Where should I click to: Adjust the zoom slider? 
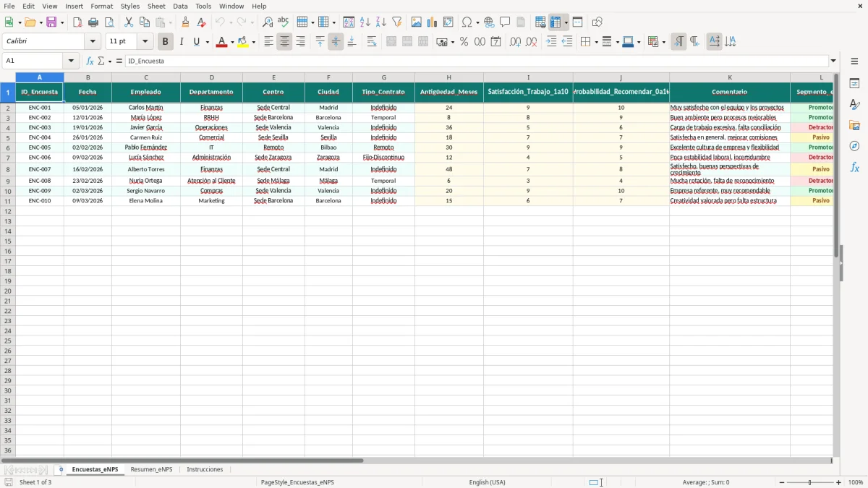tap(809, 482)
